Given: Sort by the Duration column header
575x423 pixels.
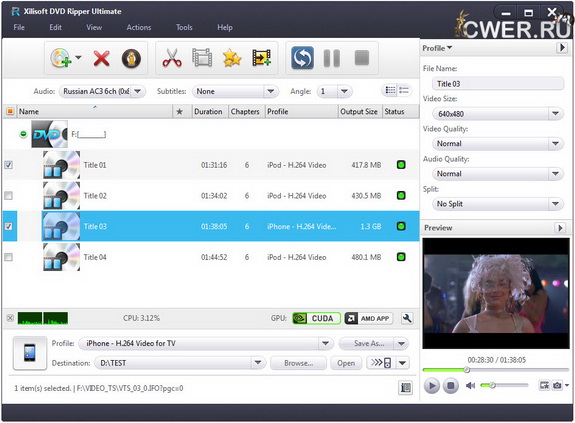Looking at the screenshot, I should [x=208, y=111].
